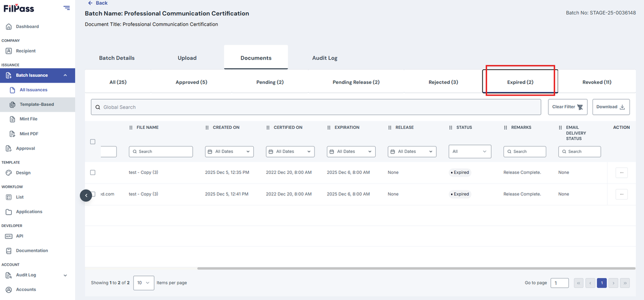This screenshot has width=644, height=300.
Task: Open actions menu for second Expired row
Action: (621, 194)
